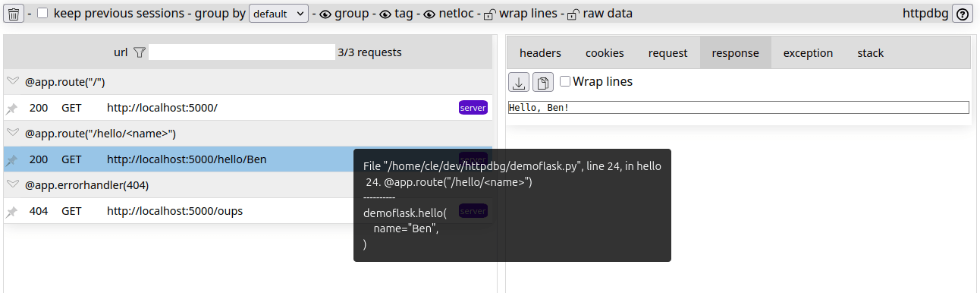This screenshot has width=980, height=293.
Task: Focus the url filter input field
Action: [x=242, y=52]
